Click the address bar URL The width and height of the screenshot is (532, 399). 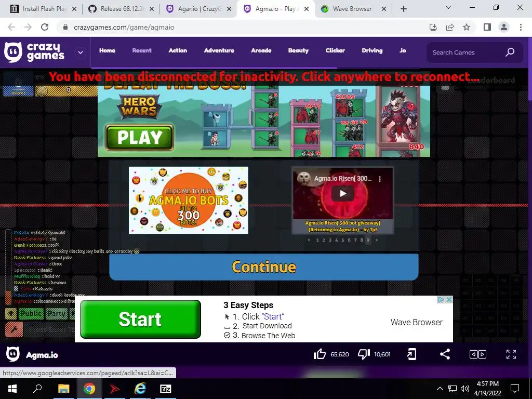pyautogui.click(x=124, y=27)
